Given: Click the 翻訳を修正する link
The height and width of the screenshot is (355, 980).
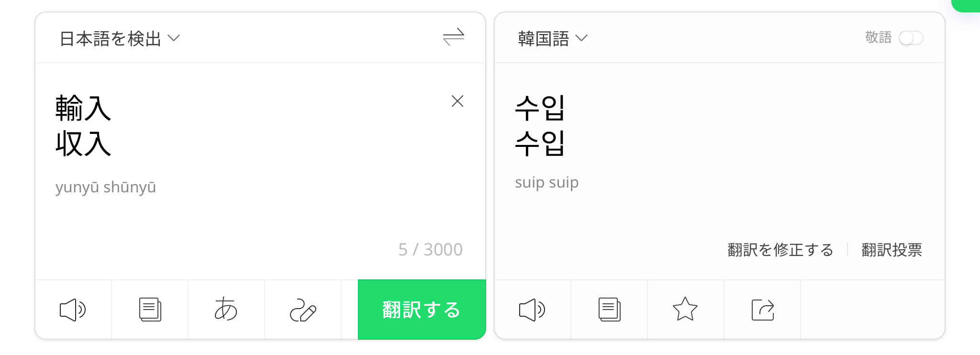Looking at the screenshot, I should 780,250.
